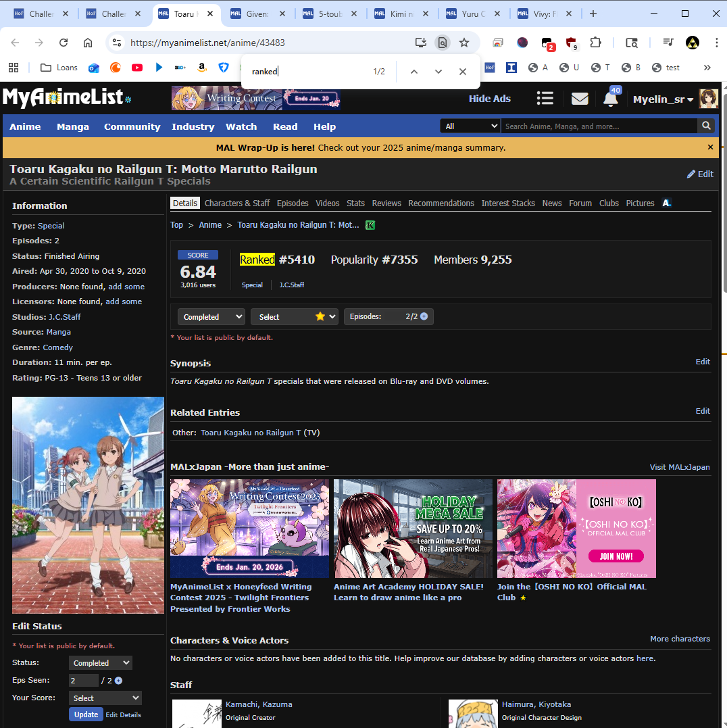Open the browser extensions puzzle icon
727x728 pixels.
click(x=595, y=43)
